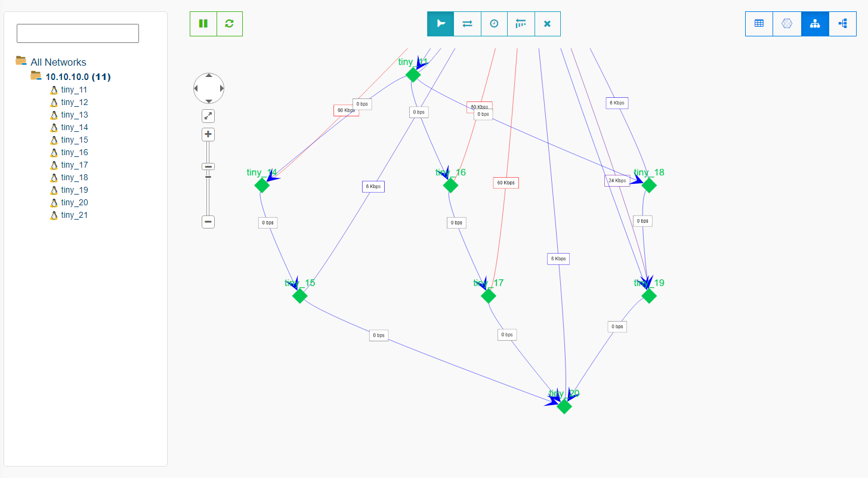Refresh the network map
The height and width of the screenshot is (478, 868).
[229, 23]
